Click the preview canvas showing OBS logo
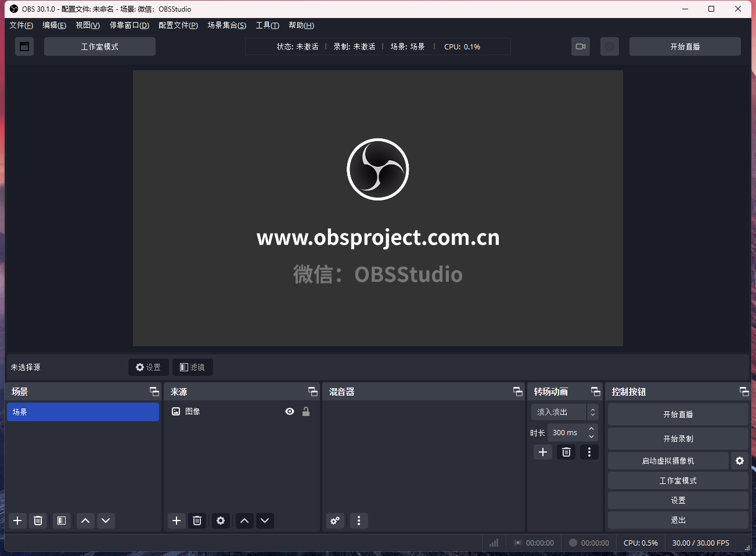 tap(378, 208)
